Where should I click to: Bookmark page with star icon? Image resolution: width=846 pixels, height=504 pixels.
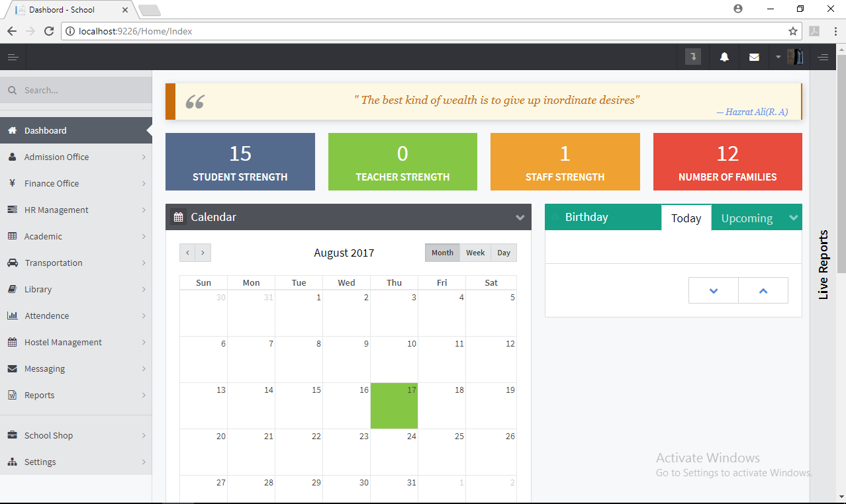(793, 31)
